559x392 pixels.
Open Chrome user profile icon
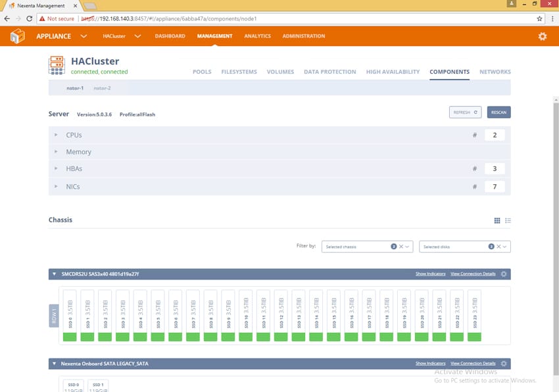click(511, 3)
